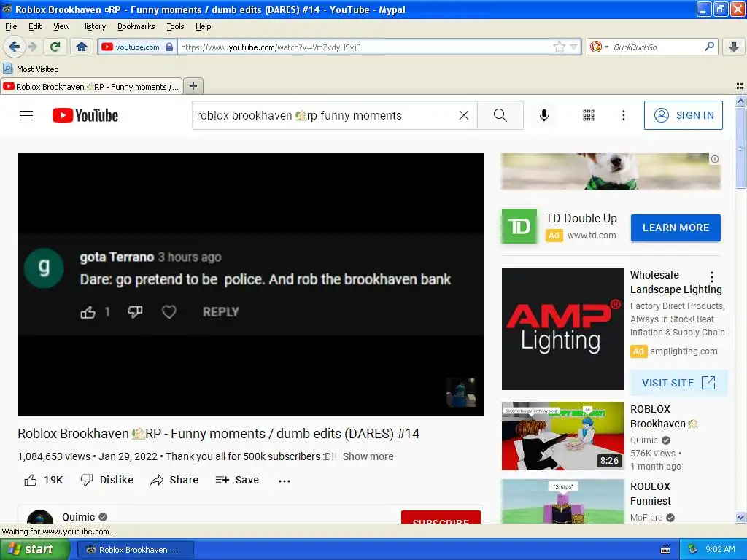Reload the page with the refresh icon

click(x=55, y=47)
